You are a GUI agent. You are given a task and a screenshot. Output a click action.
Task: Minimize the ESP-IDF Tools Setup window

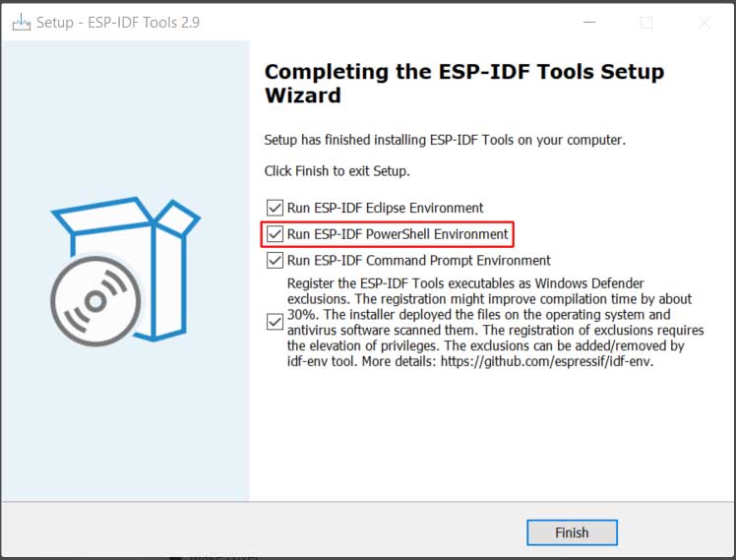(589, 22)
